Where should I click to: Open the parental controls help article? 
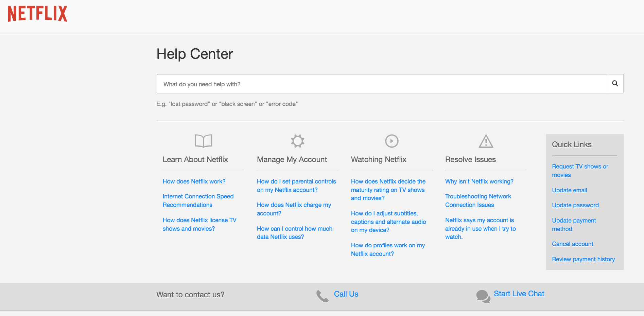coord(296,186)
